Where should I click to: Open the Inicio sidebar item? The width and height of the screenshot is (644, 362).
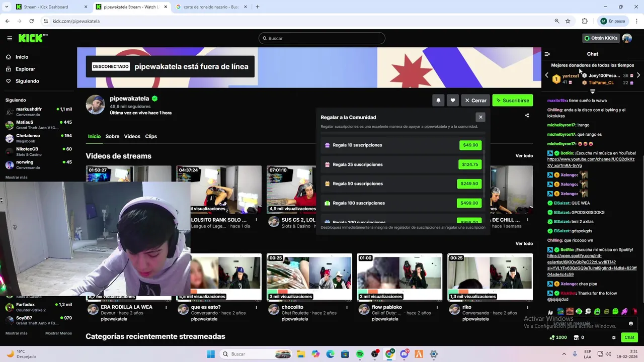pos(22,57)
